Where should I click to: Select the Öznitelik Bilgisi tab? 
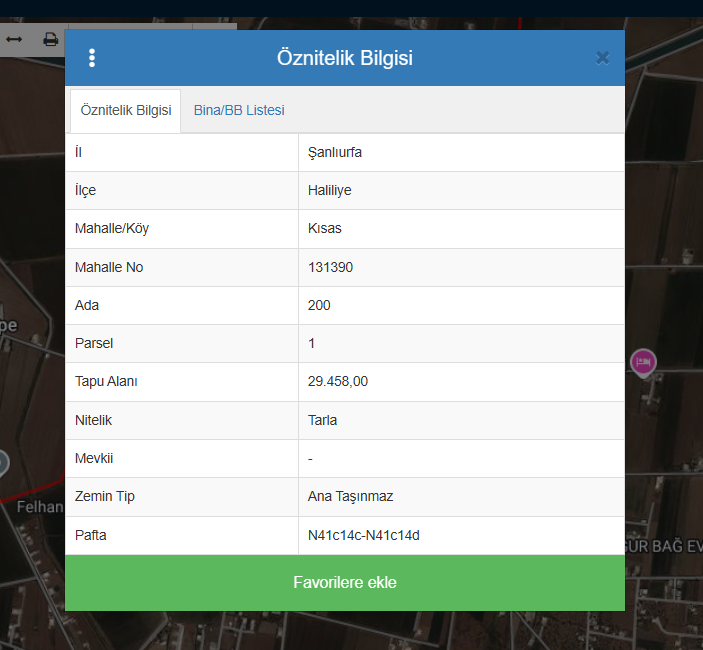pyautogui.click(x=125, y=111)
